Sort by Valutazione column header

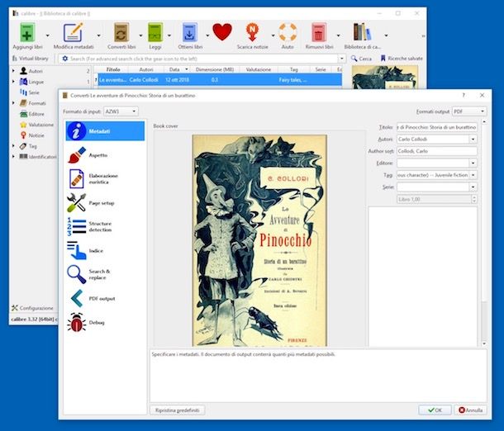(259, 69)
